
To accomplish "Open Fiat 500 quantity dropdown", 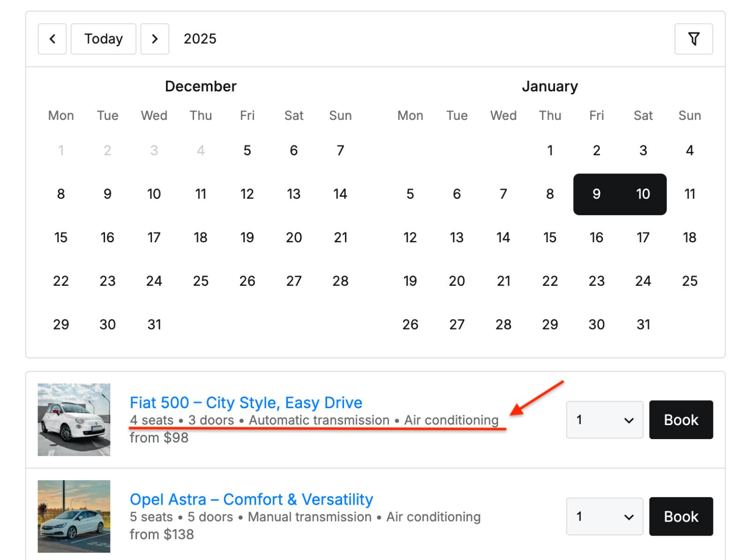I will [x=604, y=420].
